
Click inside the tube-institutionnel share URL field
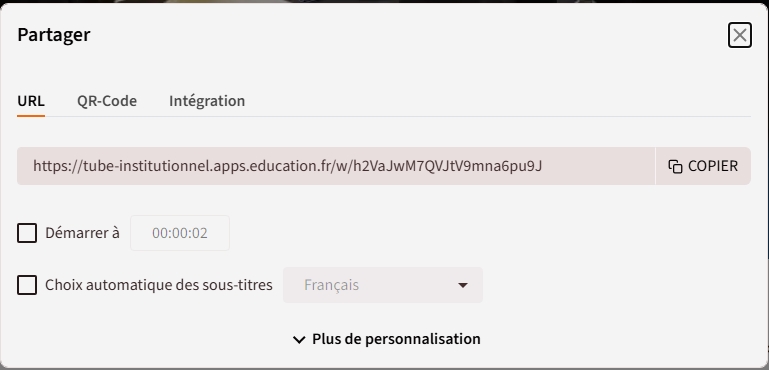click(x=336, y=166)
